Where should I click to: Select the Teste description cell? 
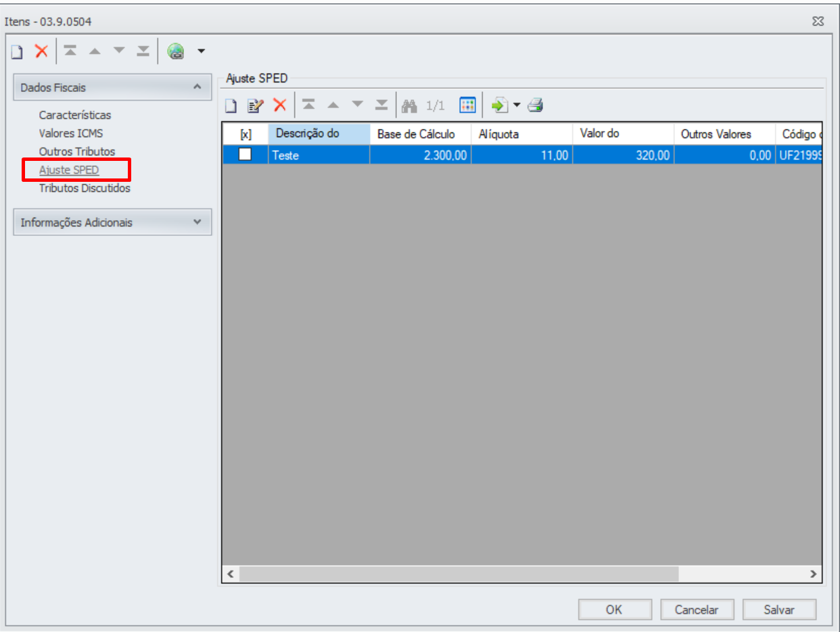tap(319, 155)
